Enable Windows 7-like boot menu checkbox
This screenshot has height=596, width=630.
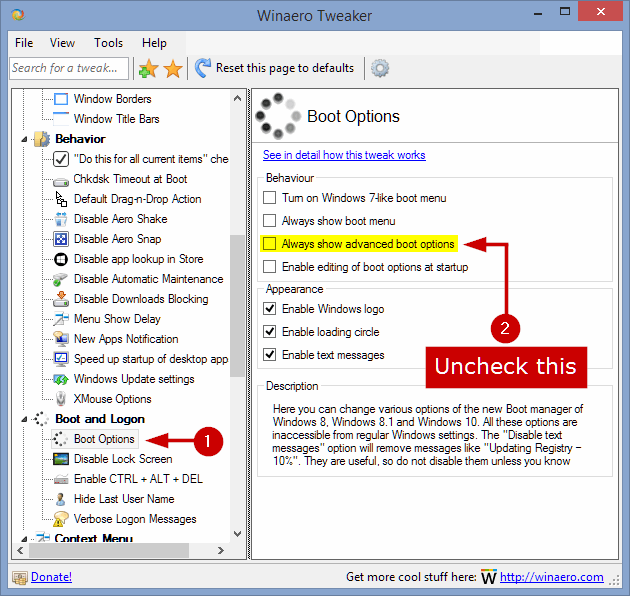[269, 198]
